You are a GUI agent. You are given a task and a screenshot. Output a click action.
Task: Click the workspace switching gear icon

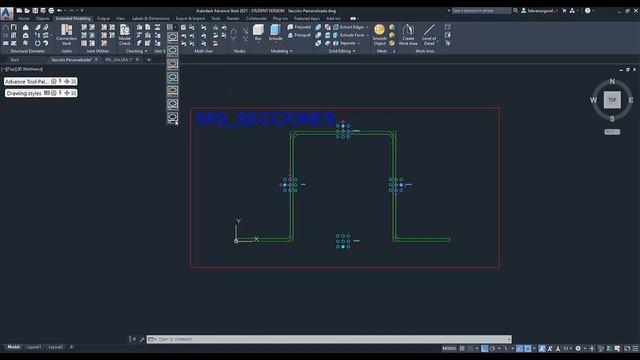(x=578, y=349)
